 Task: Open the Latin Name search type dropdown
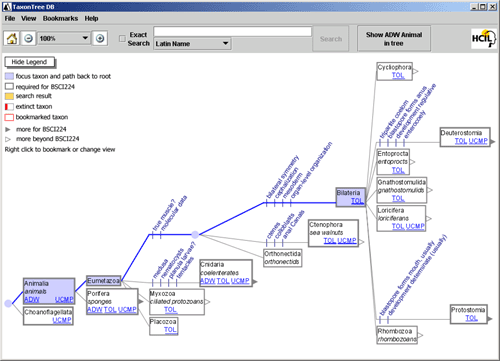[192, 44]
